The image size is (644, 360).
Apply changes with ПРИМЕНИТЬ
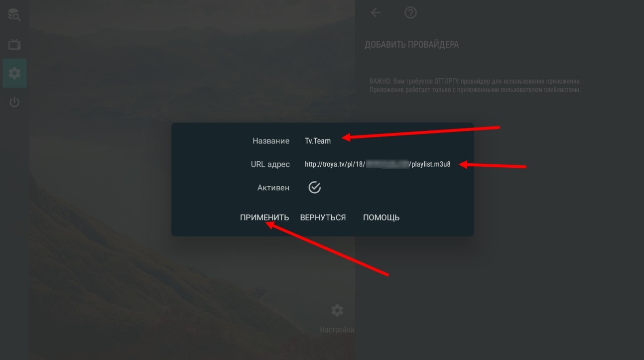(264, 218)
